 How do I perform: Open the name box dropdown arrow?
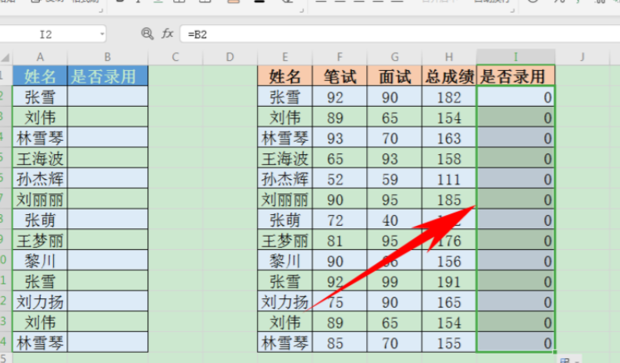pyautogui.click(x=102, y=34)
